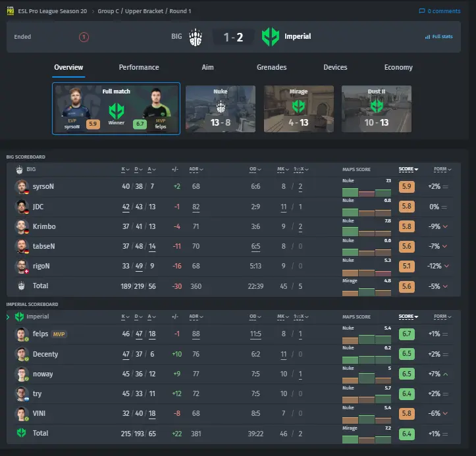Open the comments speech bubble icon
Viewport: 476px width, 456px height.
coord(421,11)
